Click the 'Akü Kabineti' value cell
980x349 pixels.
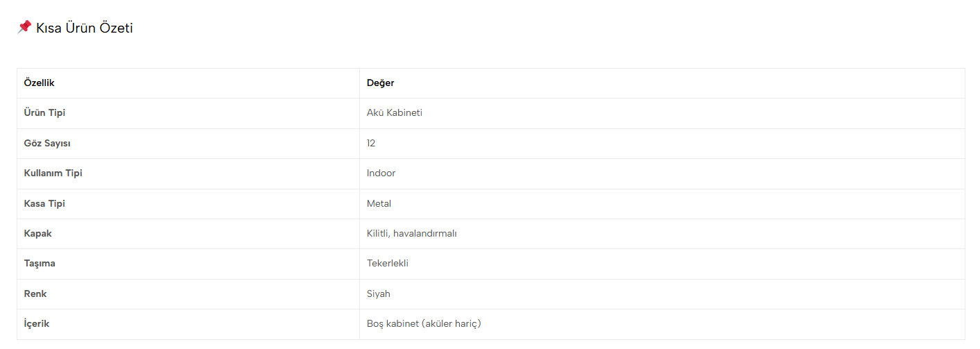pos(394,113)
